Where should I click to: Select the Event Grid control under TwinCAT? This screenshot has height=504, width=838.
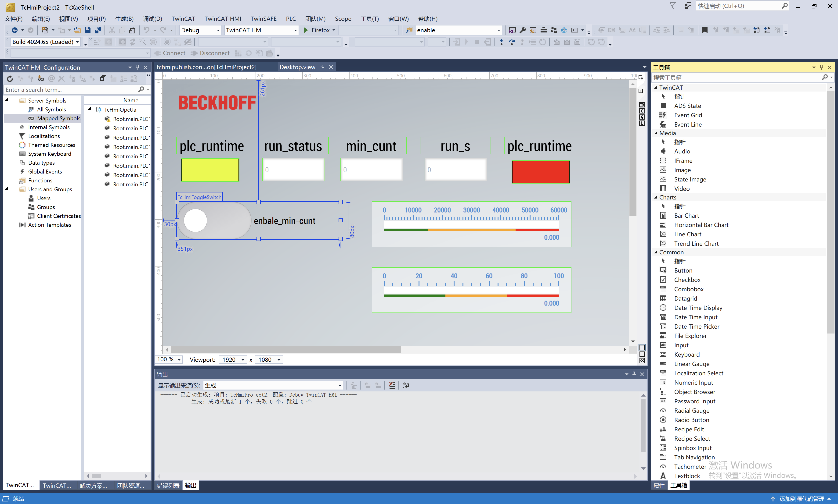688,115
